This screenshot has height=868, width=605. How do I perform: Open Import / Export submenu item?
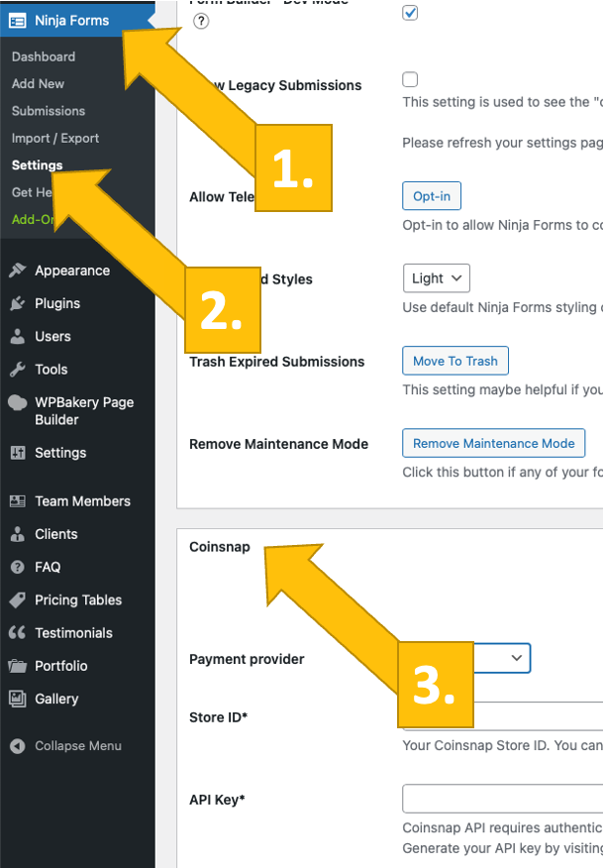pos(55,139)
